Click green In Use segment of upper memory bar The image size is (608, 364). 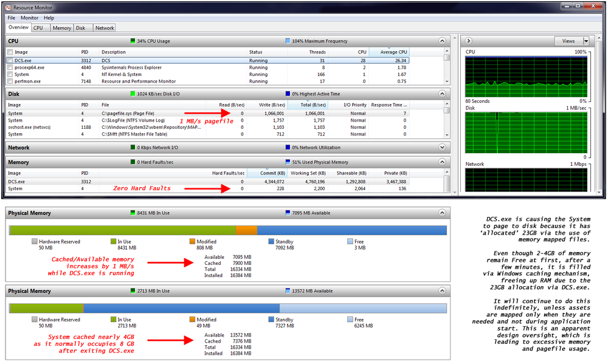click(123, 230)
